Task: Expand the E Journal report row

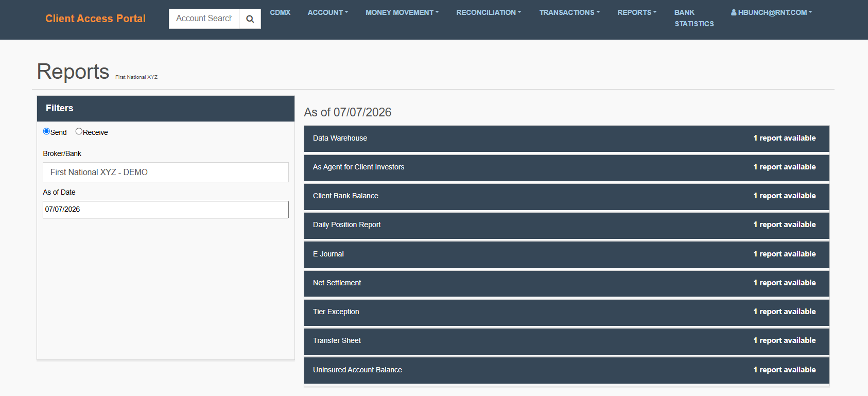Action: tap(567, 254)
